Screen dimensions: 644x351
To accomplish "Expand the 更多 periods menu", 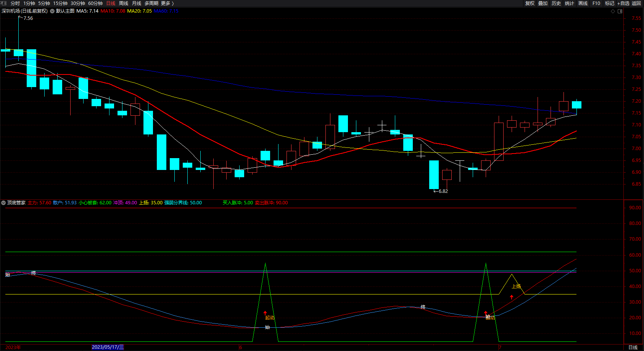I will click(167, 3).
